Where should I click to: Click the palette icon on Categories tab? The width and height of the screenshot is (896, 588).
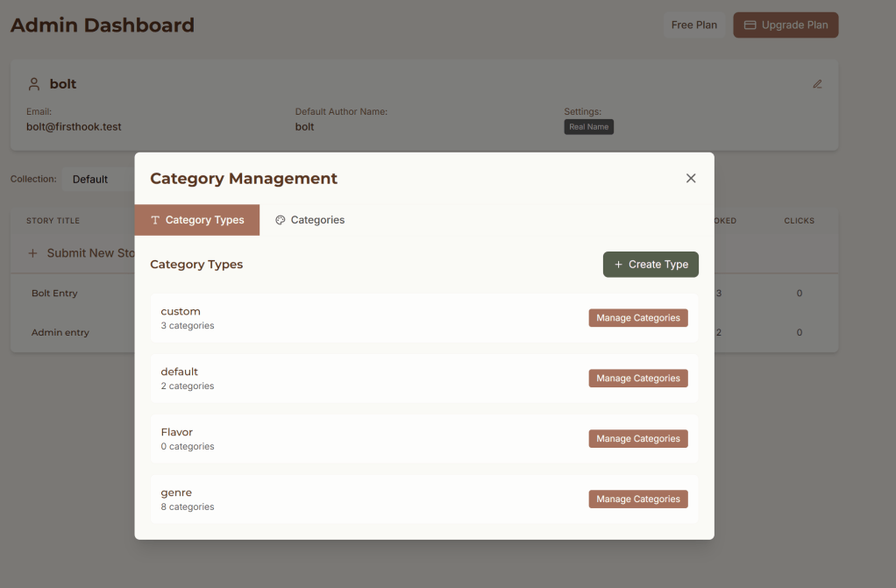pos(281,220)
